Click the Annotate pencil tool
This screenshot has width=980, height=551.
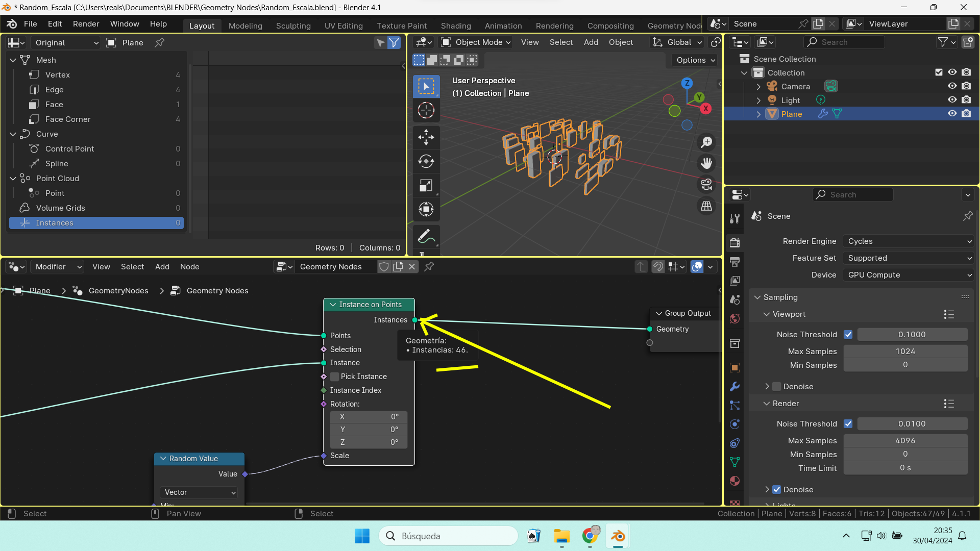coord(426,237)
